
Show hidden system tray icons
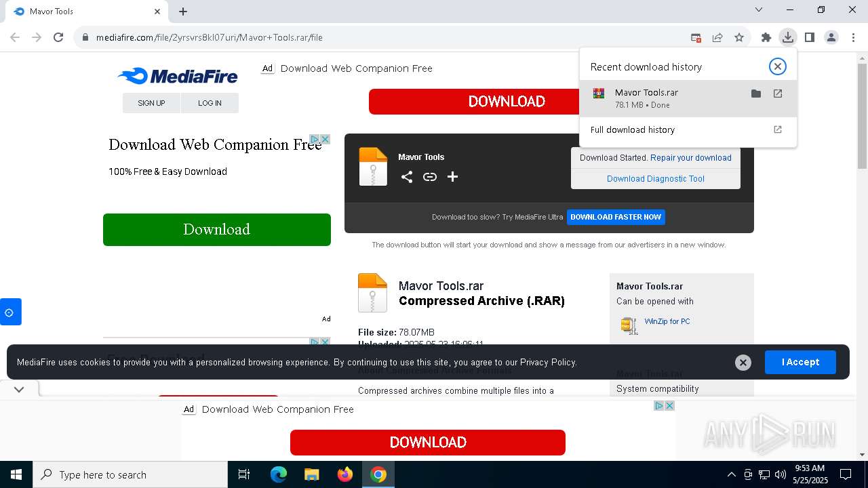point(731,474)
